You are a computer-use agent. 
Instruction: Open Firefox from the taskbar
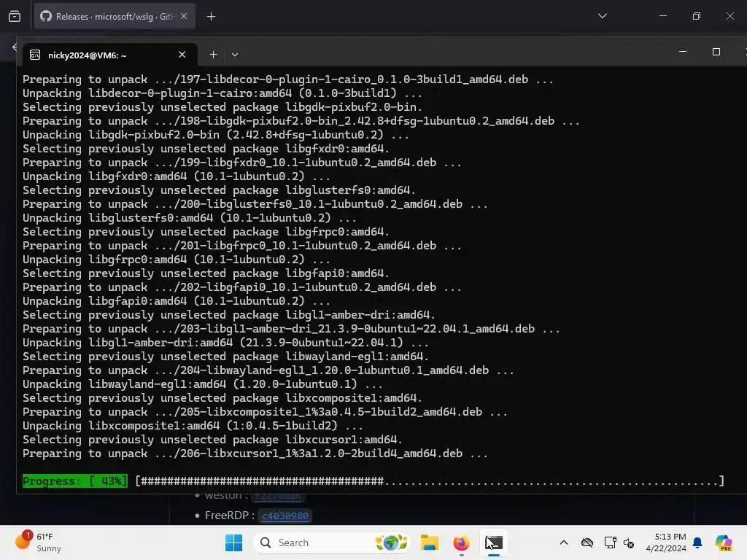[461, 542]
